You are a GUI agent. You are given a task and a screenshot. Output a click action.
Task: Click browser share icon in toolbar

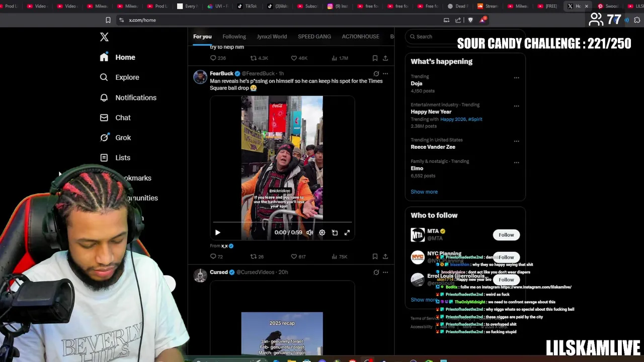point(458,20)
